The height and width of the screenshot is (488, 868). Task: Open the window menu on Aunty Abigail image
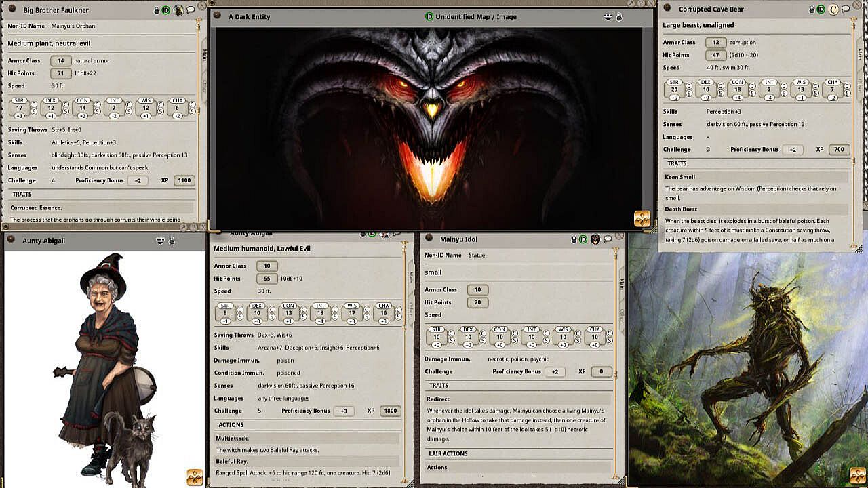[11, 240]
